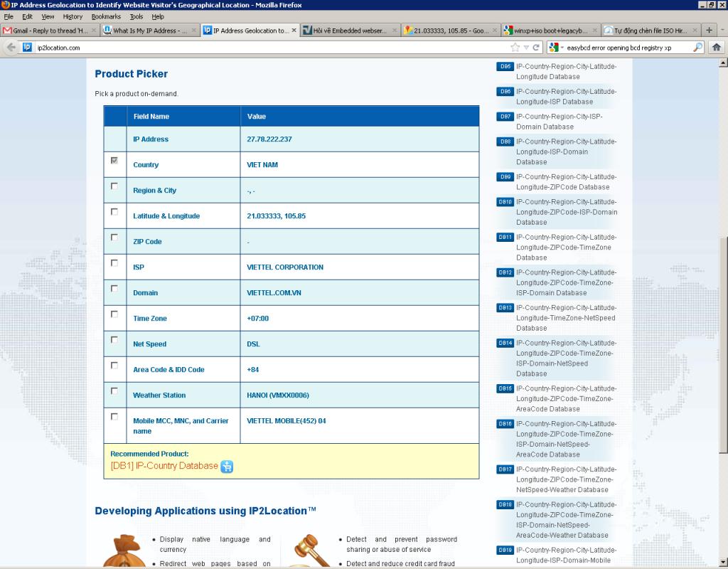Click the DB5 badge icon
This screenshot has height=569, width=728.
(505, 66)
